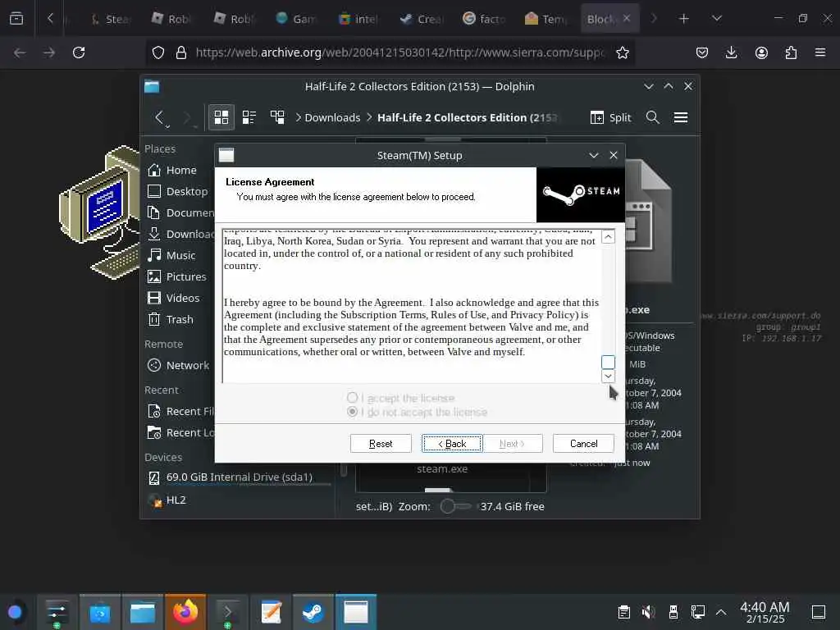Open the volume tray icon
The width and height of the screenshot is (840, 630).
click(x=648, y=612)
